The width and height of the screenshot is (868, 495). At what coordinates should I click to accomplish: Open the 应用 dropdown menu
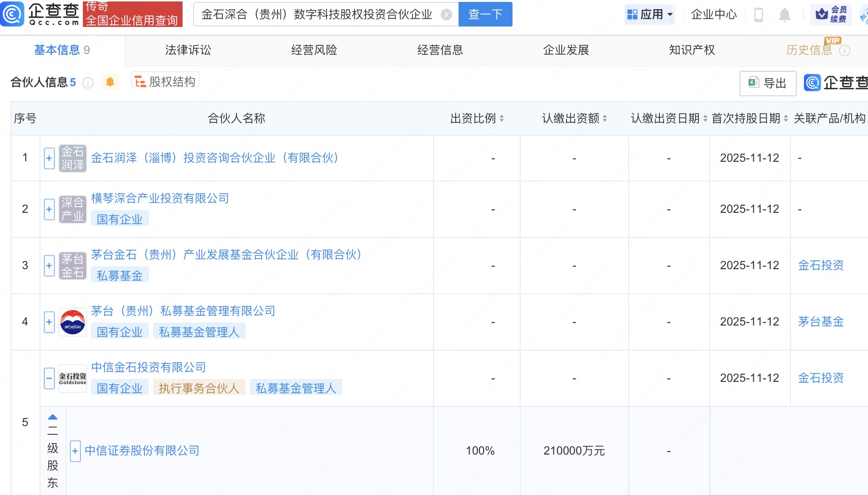[x=650, y=14]
